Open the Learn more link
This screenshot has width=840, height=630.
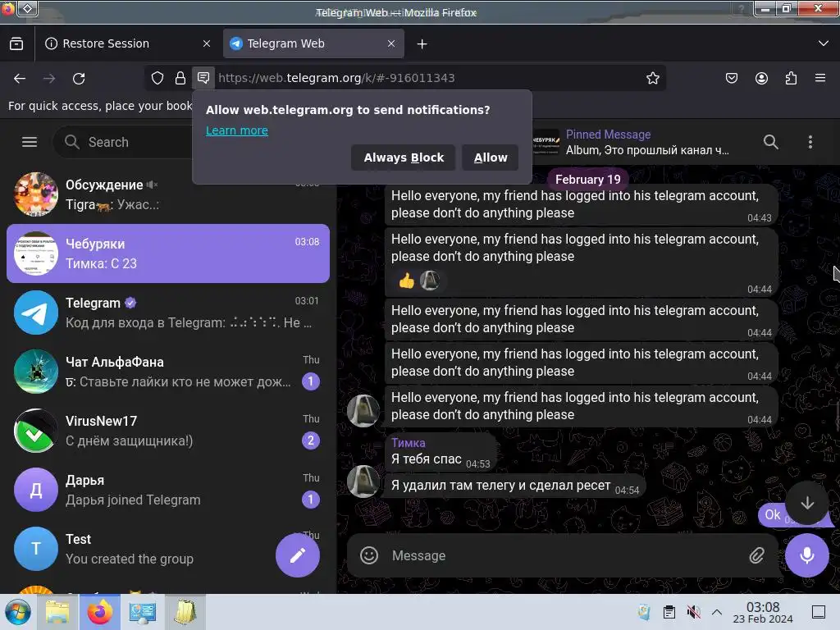(237, 130)
